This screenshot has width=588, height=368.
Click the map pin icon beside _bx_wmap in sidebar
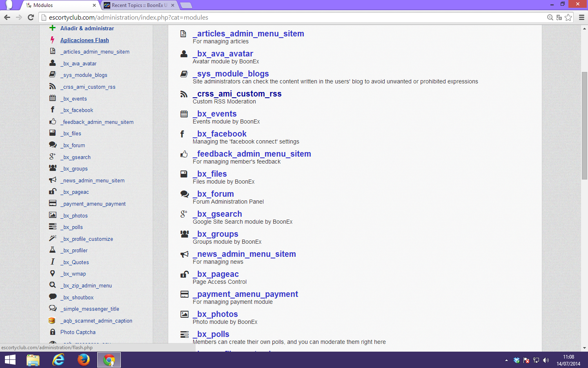52,274
